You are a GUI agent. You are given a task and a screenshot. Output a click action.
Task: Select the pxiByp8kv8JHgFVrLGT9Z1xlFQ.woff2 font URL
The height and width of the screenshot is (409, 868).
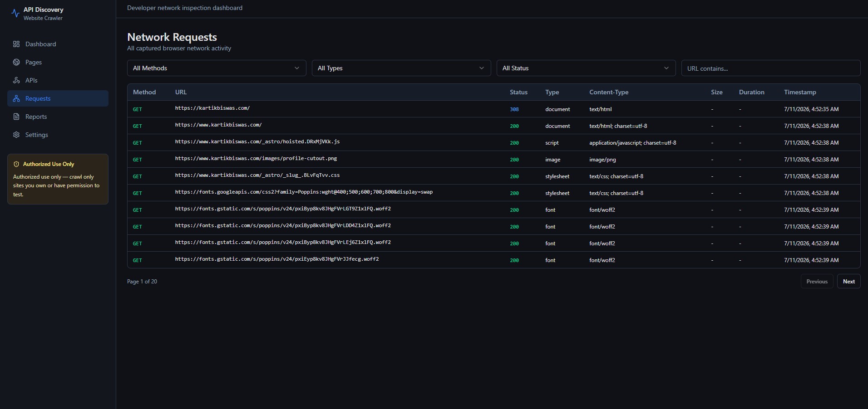(x=283, y=209)
